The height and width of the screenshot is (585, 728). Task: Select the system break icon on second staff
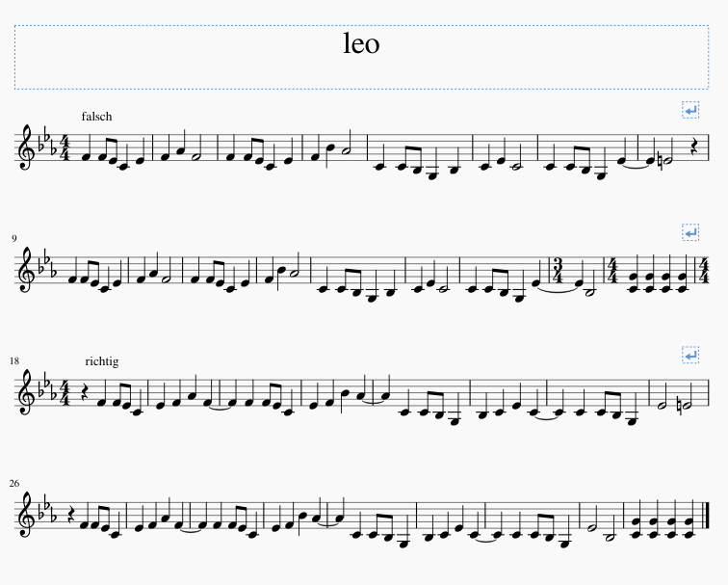tap(690, 232)
